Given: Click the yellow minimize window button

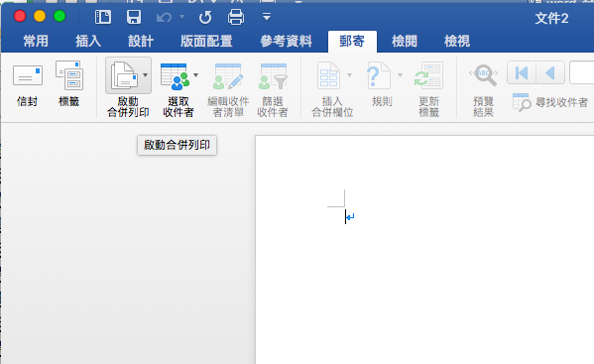Looking at the screenshot, I should 40,16.
